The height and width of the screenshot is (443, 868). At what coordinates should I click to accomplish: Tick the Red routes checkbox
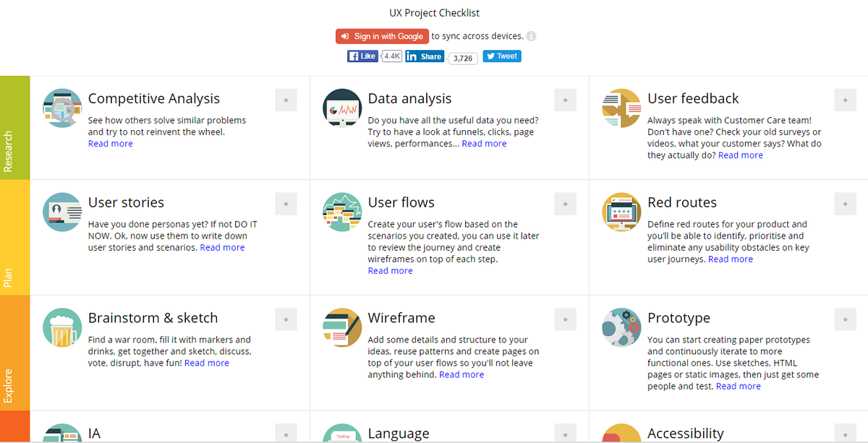click(x=845, y=204)
